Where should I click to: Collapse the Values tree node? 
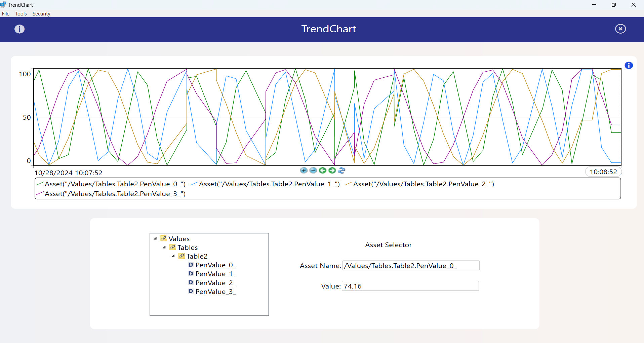155,239
